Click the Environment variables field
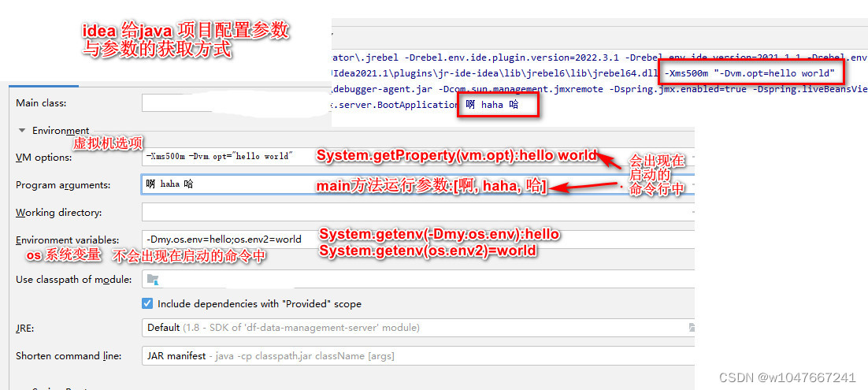The image size is (868, 390). click(x=418, y=240)
